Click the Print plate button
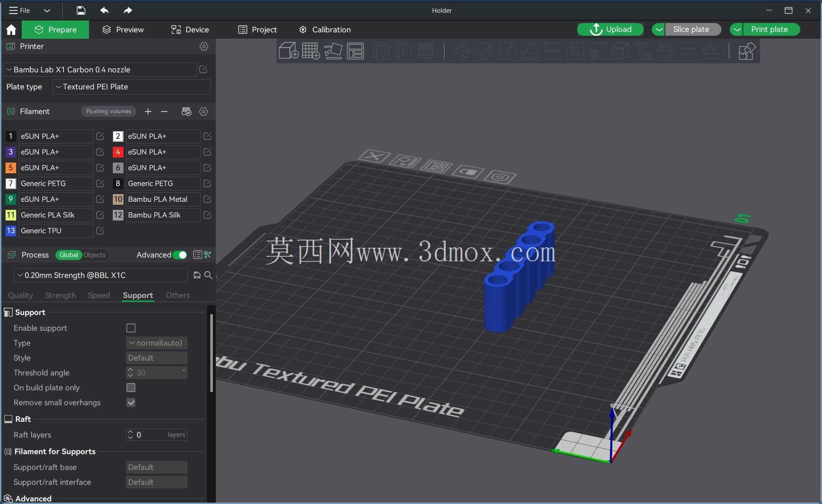822x504 pixels. tap(771, 29)
